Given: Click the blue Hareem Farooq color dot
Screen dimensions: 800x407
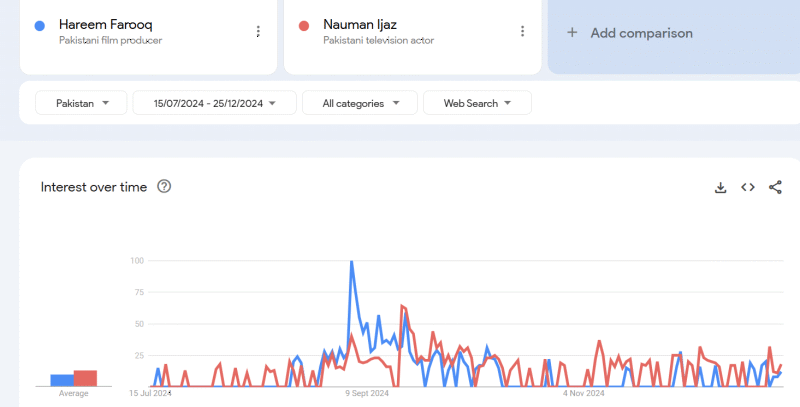Looking at the screenshot, I should (x=39, y=25).
